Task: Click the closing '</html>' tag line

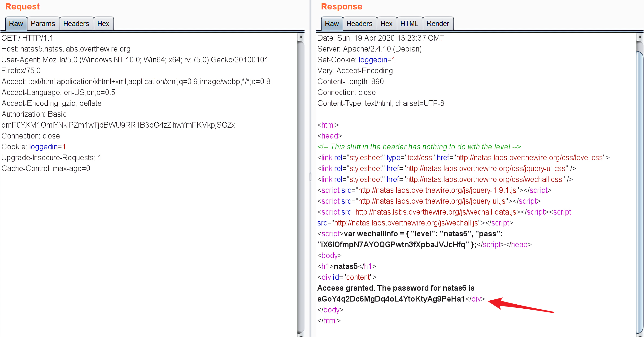Action: [x=329, y=321]
